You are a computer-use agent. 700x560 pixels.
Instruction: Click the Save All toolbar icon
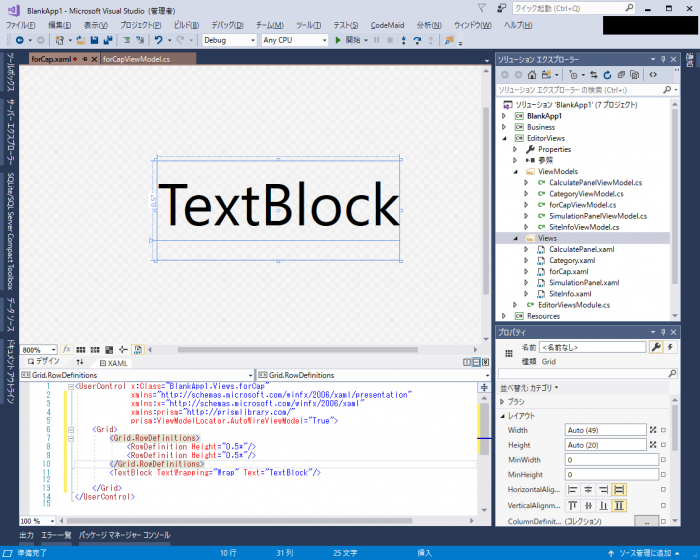[x=106, y=41]
